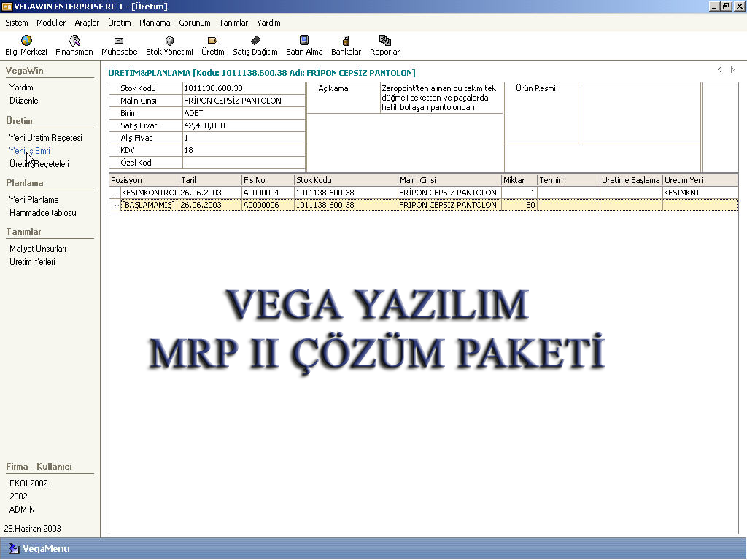Open the Satın Alma toolbar icon

tap(304, 40)
